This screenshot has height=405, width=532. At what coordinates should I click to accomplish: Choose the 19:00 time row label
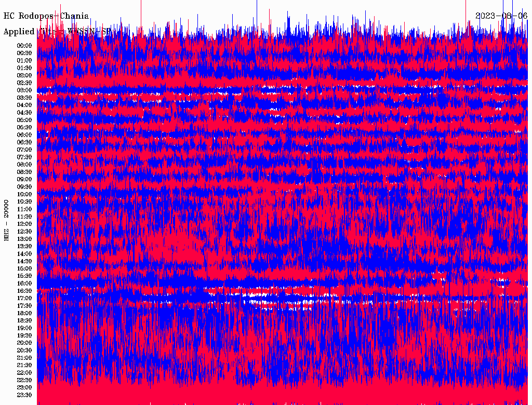coord(24,328)
